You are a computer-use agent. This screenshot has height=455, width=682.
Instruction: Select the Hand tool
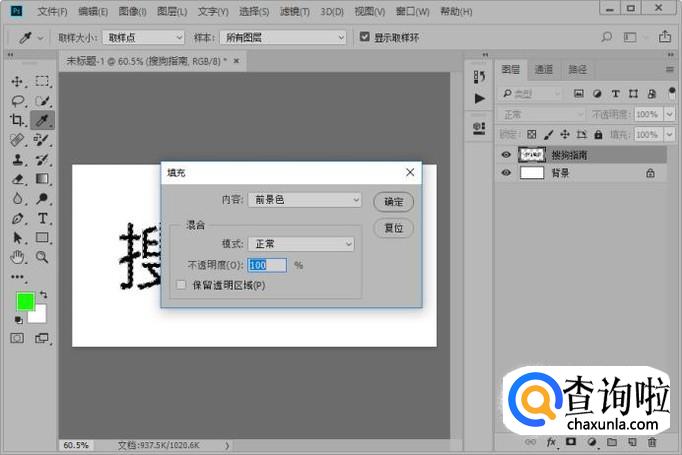[17, 257]
